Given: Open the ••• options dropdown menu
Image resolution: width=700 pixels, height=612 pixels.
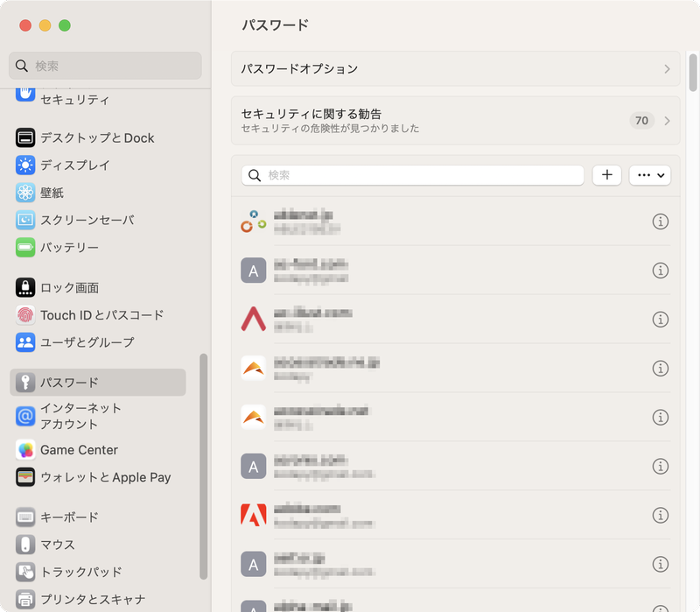Looking at the screenshot, I should [x=649, y=175].
